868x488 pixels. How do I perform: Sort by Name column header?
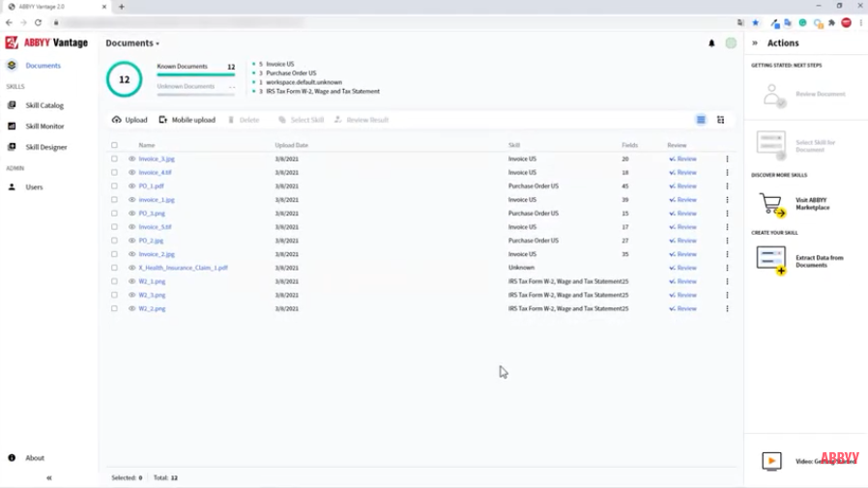pos(147,145)
